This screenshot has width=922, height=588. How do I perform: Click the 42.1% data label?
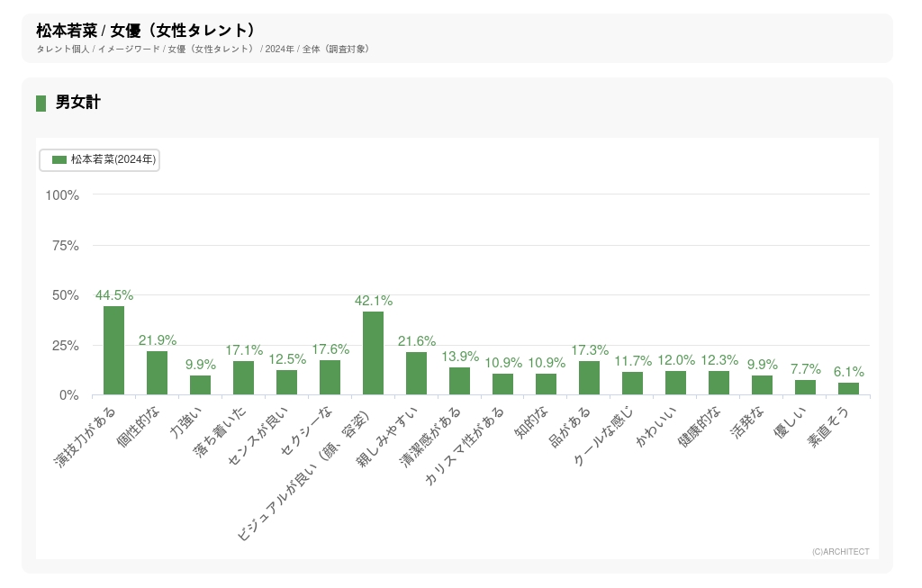[x=373, y=301]
